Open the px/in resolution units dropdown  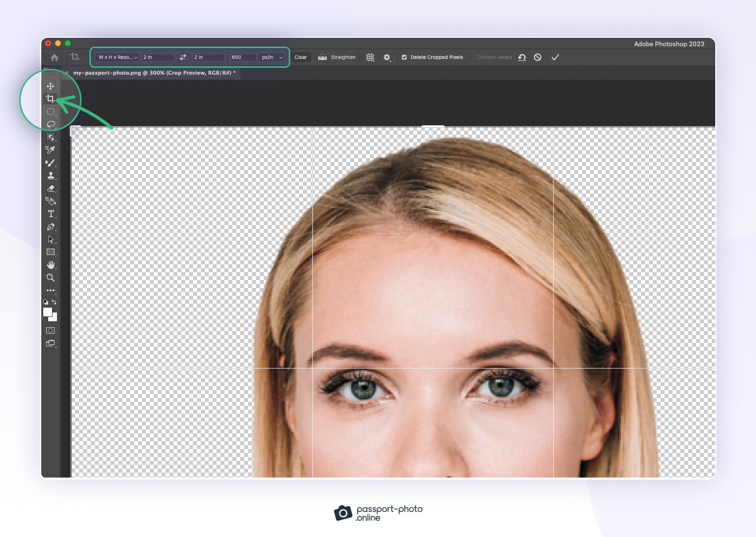(x=272, y=57)
